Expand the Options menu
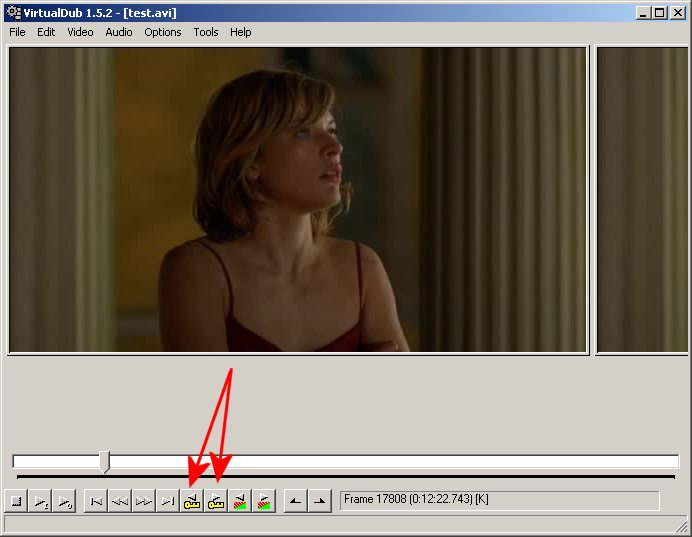Image resolution: width=692 pixels, height=537 pixels. [x=163, y=32]
